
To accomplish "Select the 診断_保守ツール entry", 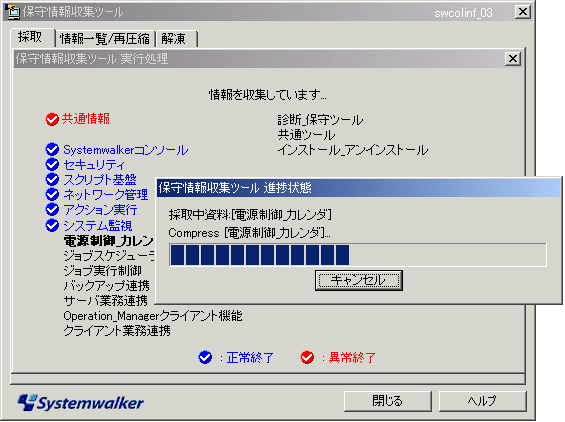I will [320, 120].
